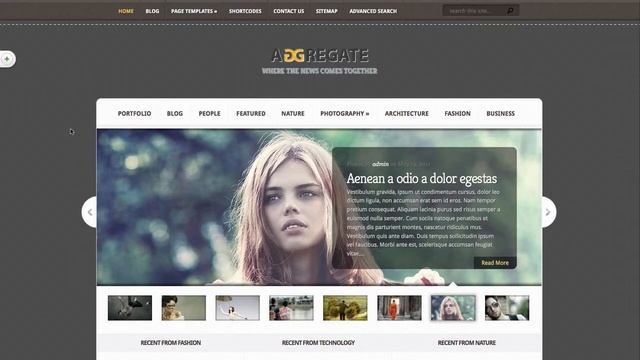This screenshot has height=360, width=640.
Task: Open the Home top menu item
Action: pyautogui.click(x=126, y=11)
